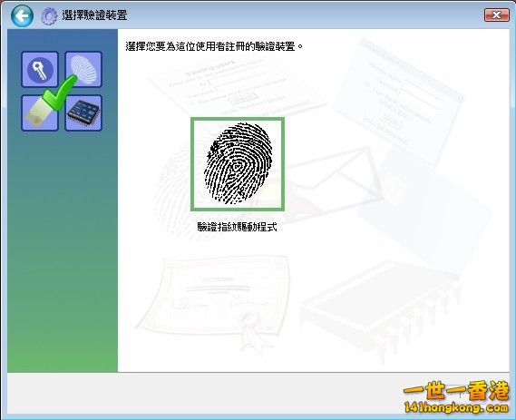This screenshot has width=516, height=420.
Task: Click the instruction text 選擇您要為這位使用者註冊的驗證裝置
Action: coord(214,46)
